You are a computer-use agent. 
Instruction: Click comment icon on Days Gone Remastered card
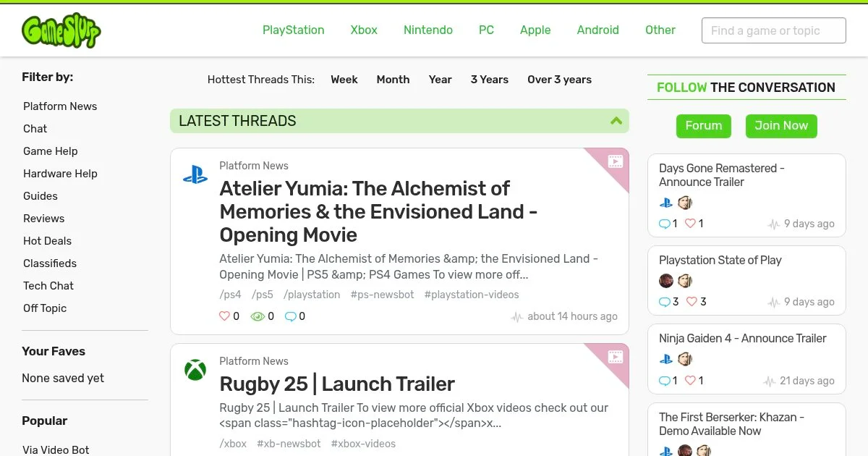point(665,224)
